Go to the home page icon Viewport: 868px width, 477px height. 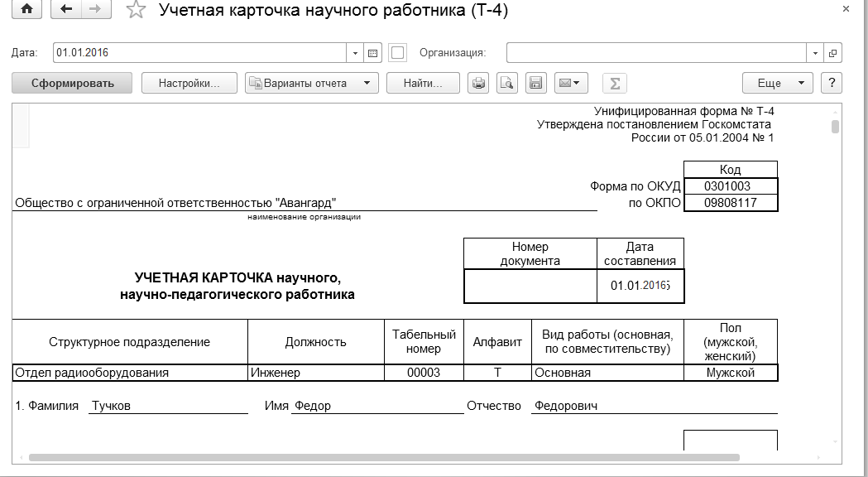click(x=26, y=9)
